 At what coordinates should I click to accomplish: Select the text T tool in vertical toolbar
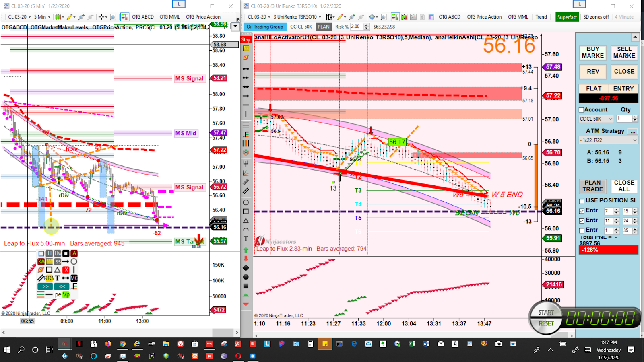pos(246,239)
